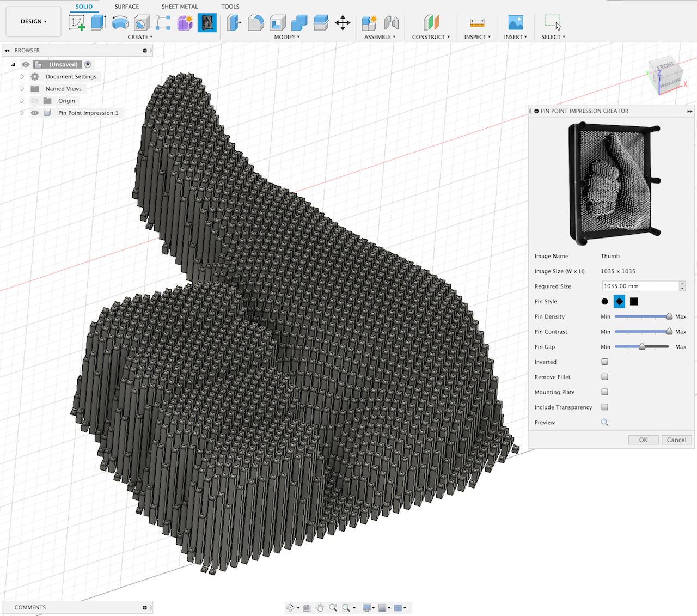Click the Preview magnifier icon
This screenshot has height=616, width=697.
click(604, 422)
